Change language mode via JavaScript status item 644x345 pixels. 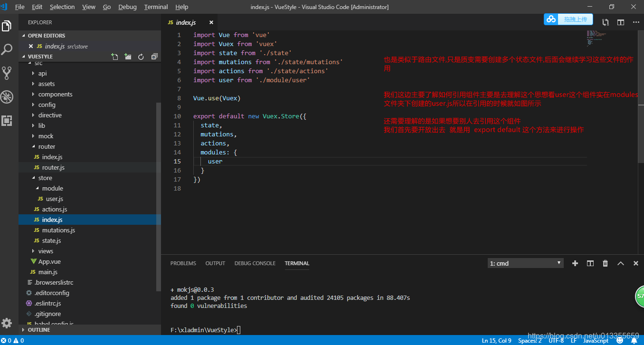(596, 340)
